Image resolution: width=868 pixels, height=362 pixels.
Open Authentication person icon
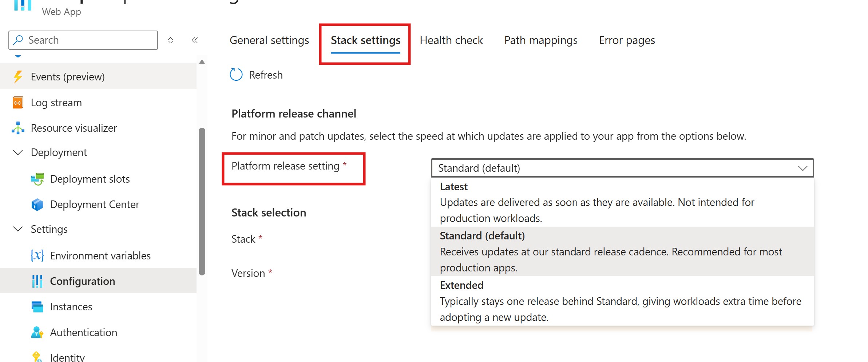pos(37,332)
